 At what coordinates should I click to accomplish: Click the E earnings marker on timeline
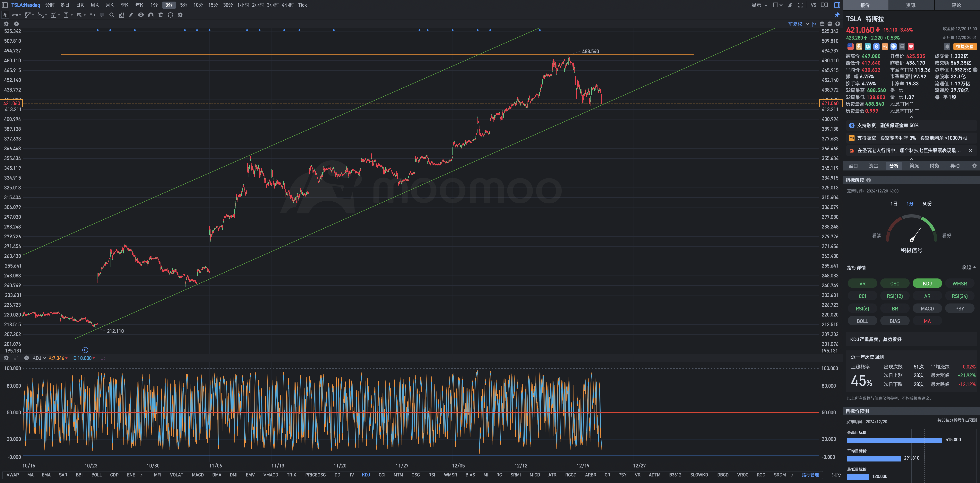click(85, 350)
